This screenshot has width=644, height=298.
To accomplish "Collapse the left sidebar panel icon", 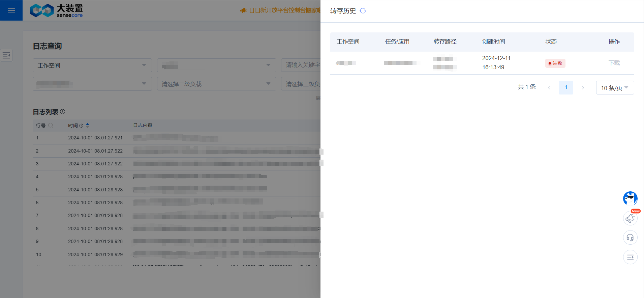I will pyautogui.click(x=6, y=55).
